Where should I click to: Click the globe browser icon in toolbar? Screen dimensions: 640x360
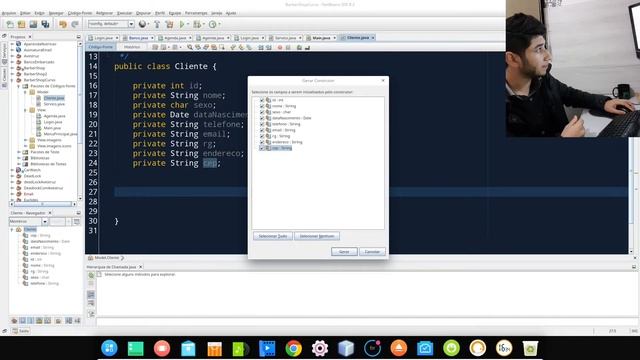tap(142, 24)
